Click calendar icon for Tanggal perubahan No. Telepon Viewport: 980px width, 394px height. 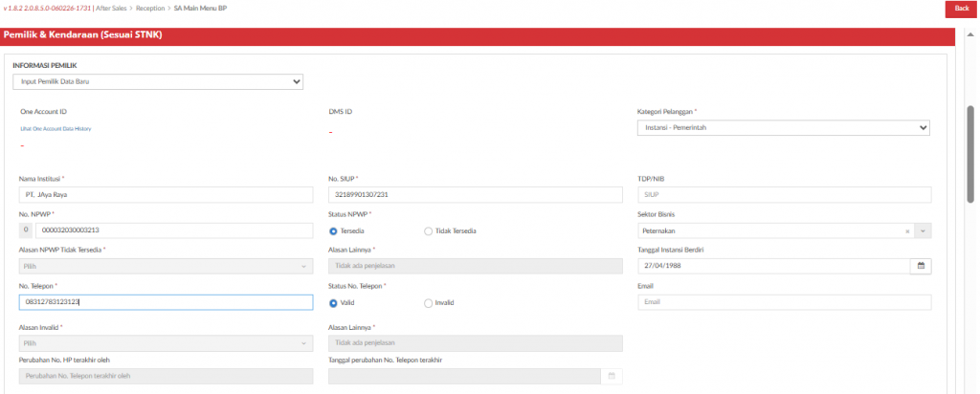click(x=612, y=376)
